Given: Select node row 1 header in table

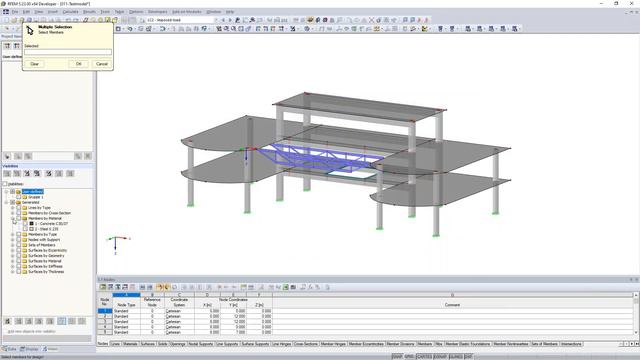Looking at the screenshot, I should [104, 311].
